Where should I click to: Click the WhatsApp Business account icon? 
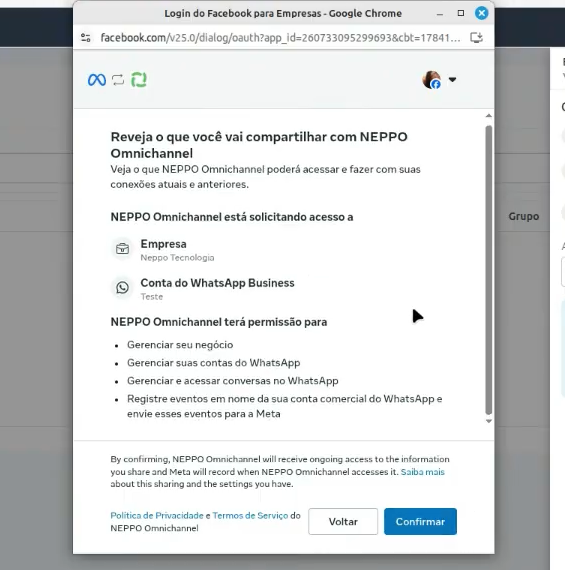click(123, 288)
